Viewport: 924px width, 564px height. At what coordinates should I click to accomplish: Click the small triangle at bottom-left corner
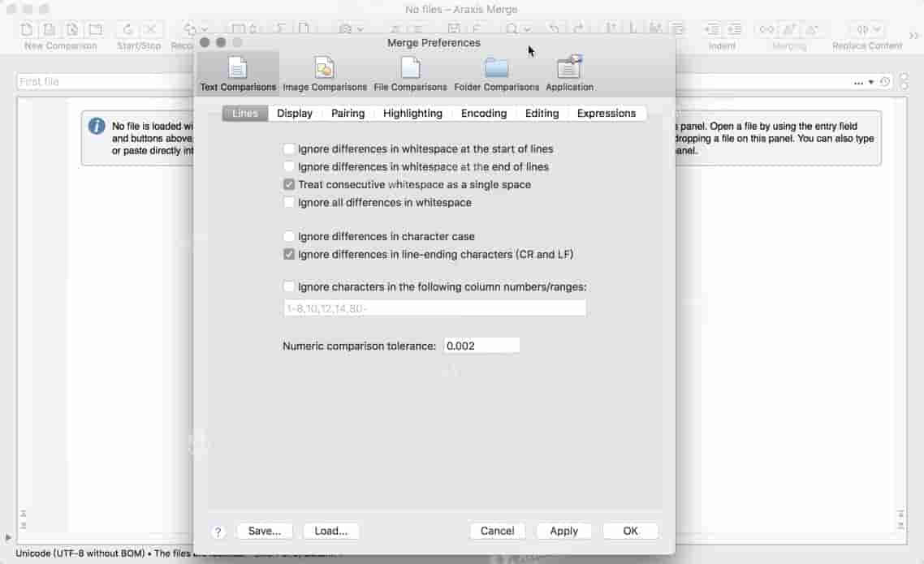click(x=7, y=537)
